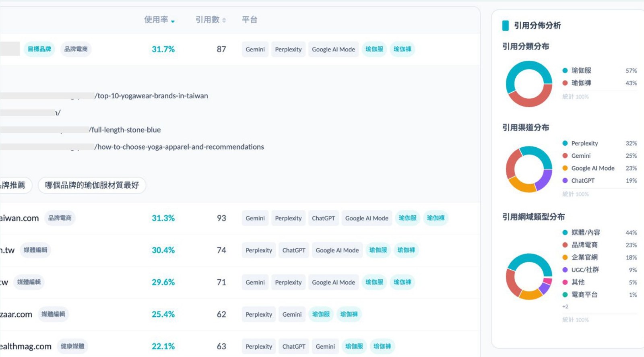Click 健康媒體 tag in ealthmag.com row
Viewport: 644px width, 357px height.
coord(72,346)
